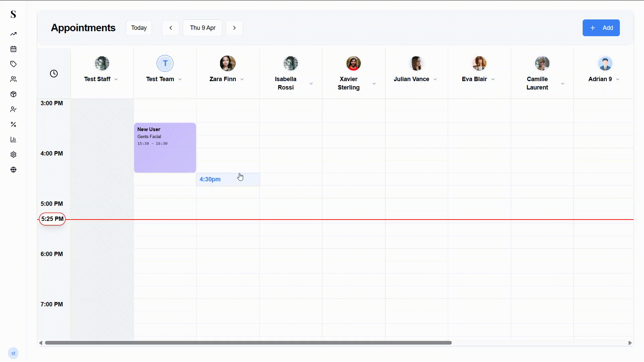The width and height of the screenshot is (644, 362).
Task: Click the trending analytics sidebar icon
Action: coord(13,34)
